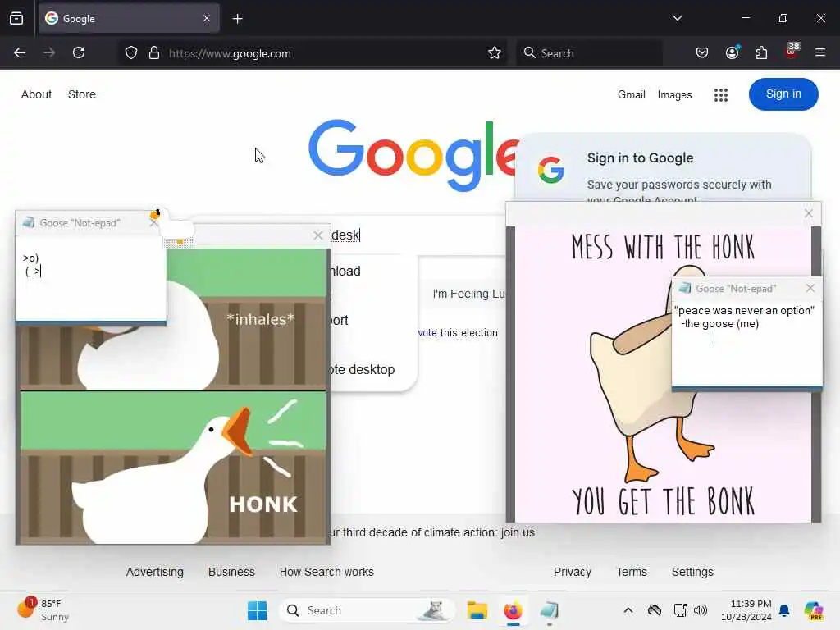This screenshot has height=630, width=840.
Task: Select the suggestion ending in 'te desktop'
Action: coord(363,370)
